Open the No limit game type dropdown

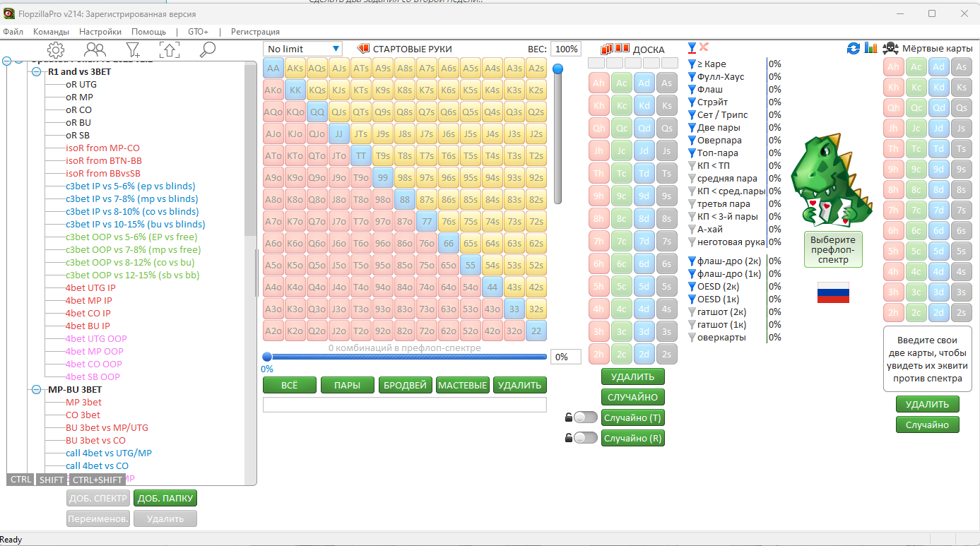click(x=303, y=49)
